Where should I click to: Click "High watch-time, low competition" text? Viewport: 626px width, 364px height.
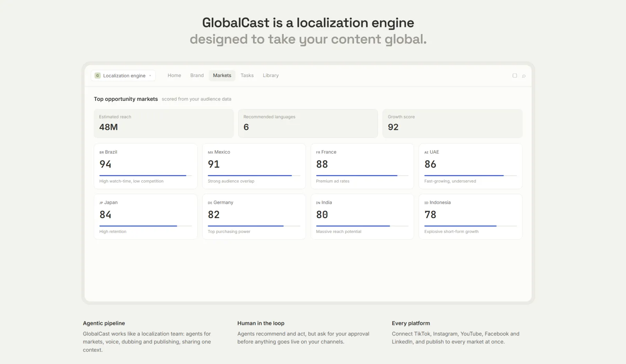131,181
